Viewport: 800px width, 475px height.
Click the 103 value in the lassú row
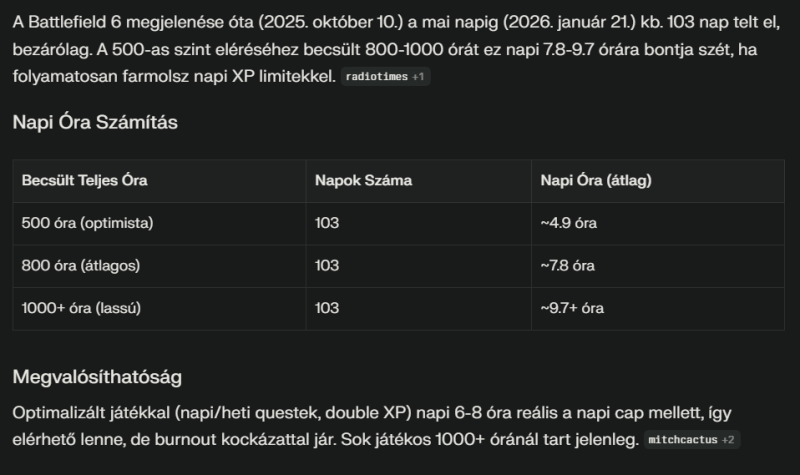(327, 308)
